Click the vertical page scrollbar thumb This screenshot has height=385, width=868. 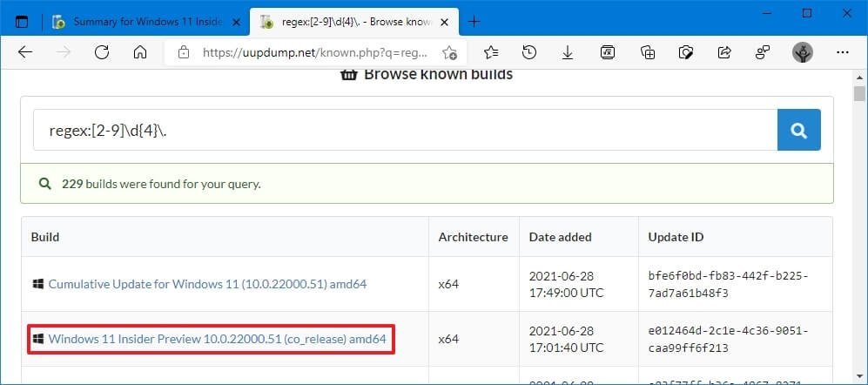point(859,94)
